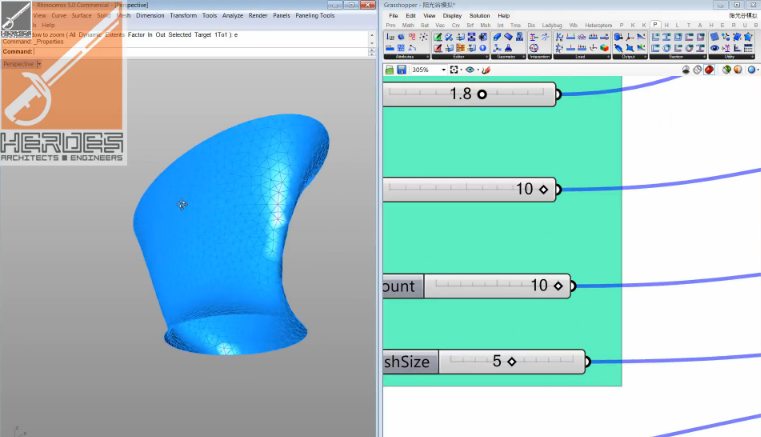Click the wireframe preview sphere icon
This screenshot has height=437, width=761.
point(697,70)
